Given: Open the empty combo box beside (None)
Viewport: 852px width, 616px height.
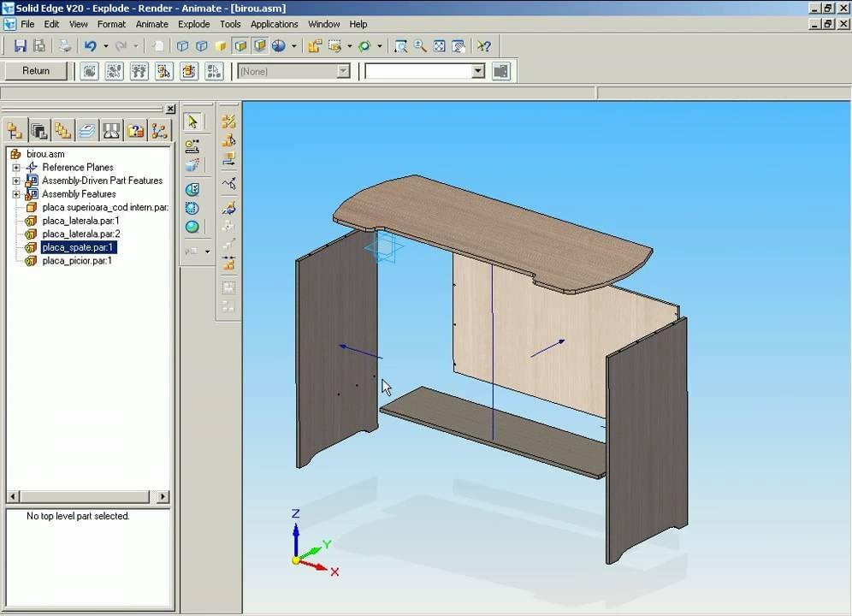Looking at the screenshot, I should pyautogui.click(x=478, y=72).
